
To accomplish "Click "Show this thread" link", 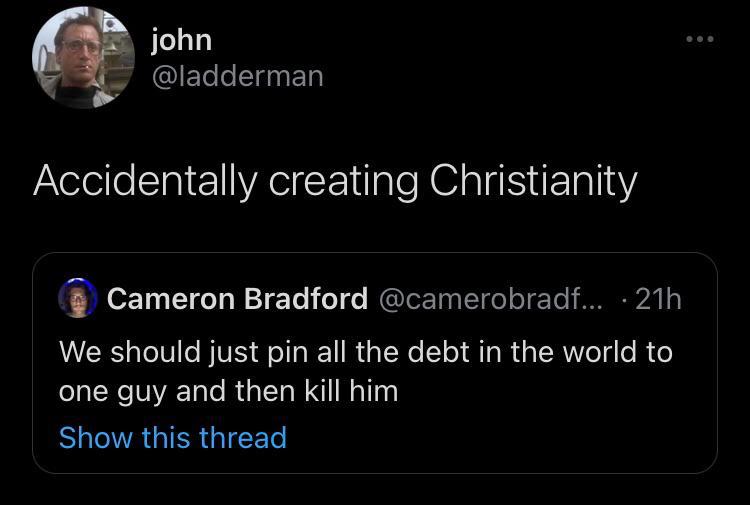I will 173,438.
